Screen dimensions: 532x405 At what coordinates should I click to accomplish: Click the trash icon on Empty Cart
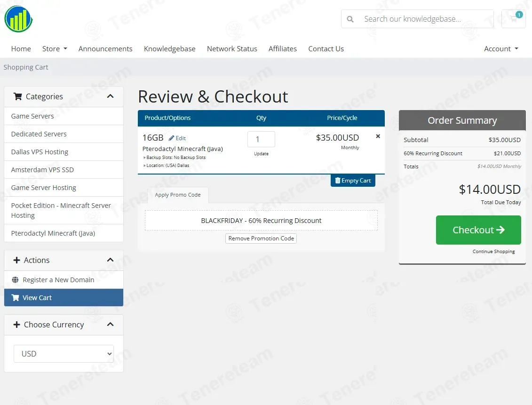[338, 181]
